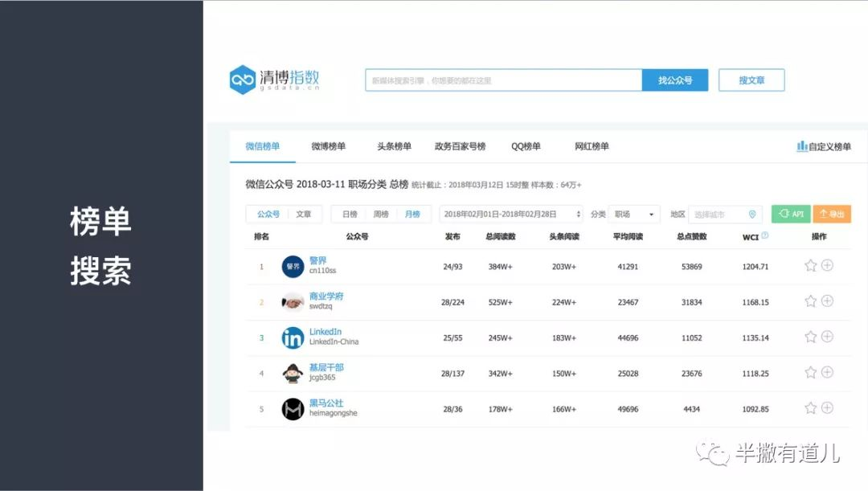Click the location pin in city field
This screenshot has width=868, height=491.
[752, 215]
